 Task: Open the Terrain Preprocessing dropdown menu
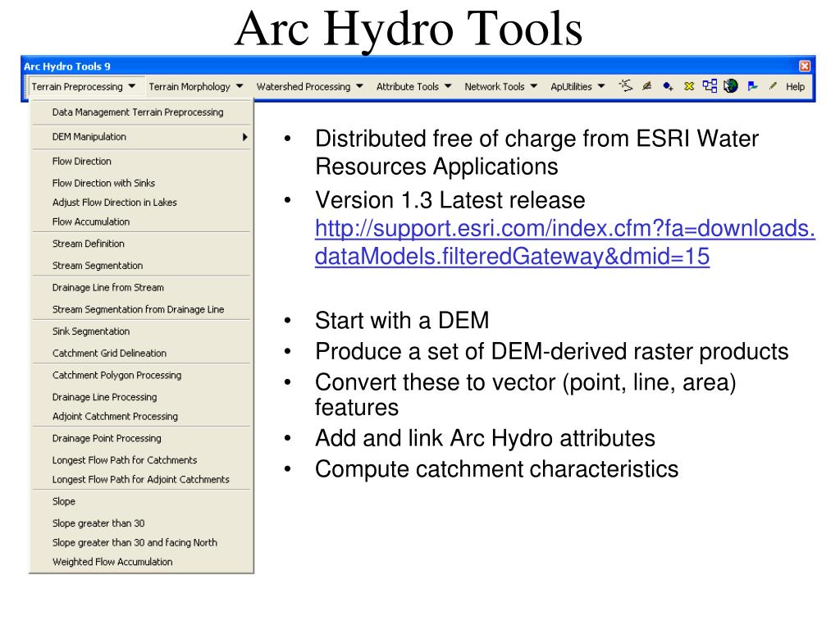[83, 86]
